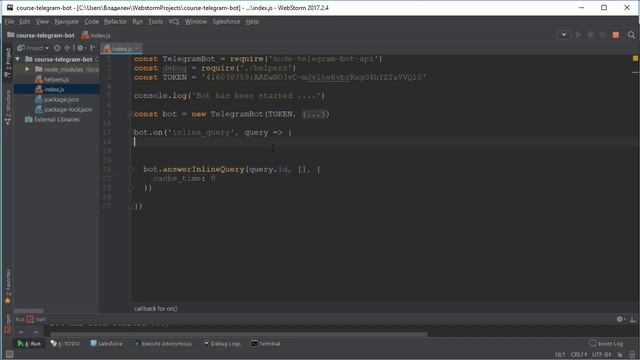This screenshot has height=360, width=640.
Task: Click fold marker beside bot.answerInlineQuery line
Action: 131,169
